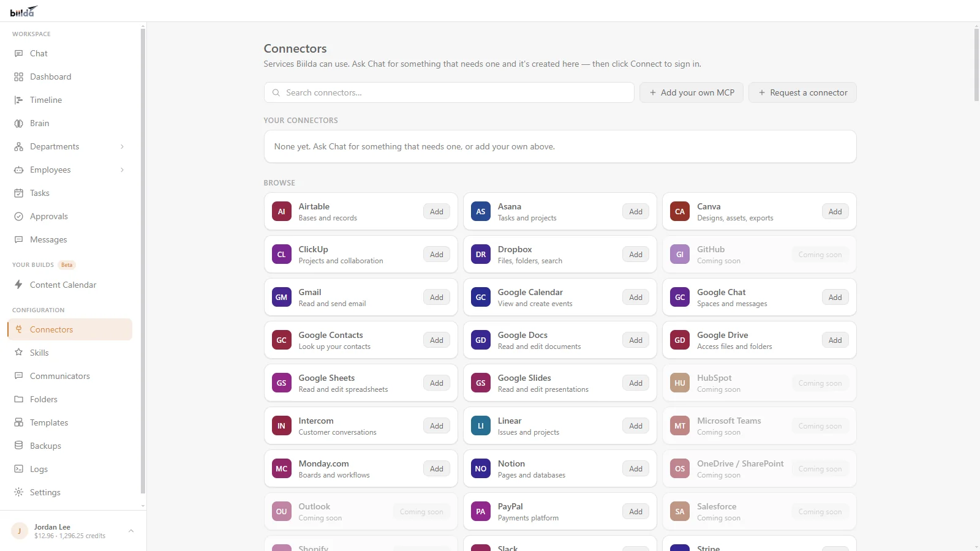Add the Google Sheets connector
This screenshot has height=551, width=980.
[x=437, y=383]
